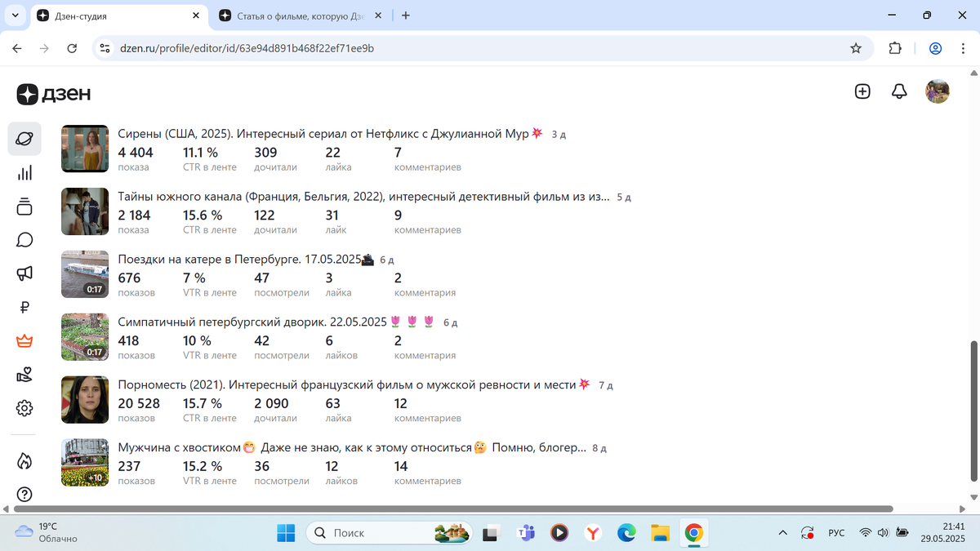The height and width of the screenshot is (551, 980).
Task: Click the Тайны южного канала thumbnail
Action: point(85,211)
